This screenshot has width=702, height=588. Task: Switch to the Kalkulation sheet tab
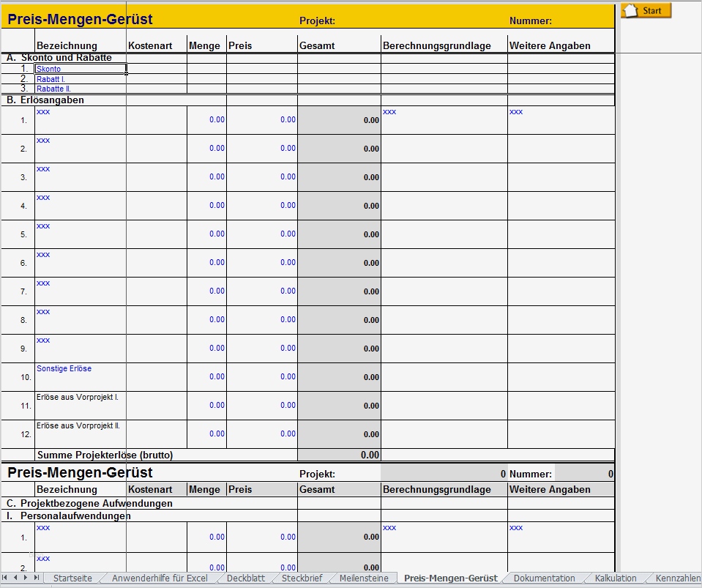(616, 578)
